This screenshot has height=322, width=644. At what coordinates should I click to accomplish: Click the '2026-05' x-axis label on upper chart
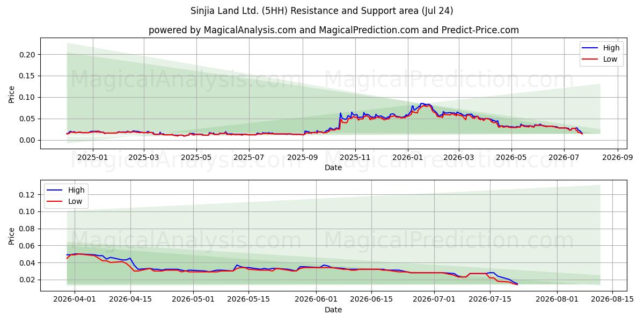pyautogui.click(x=511, y=157)
